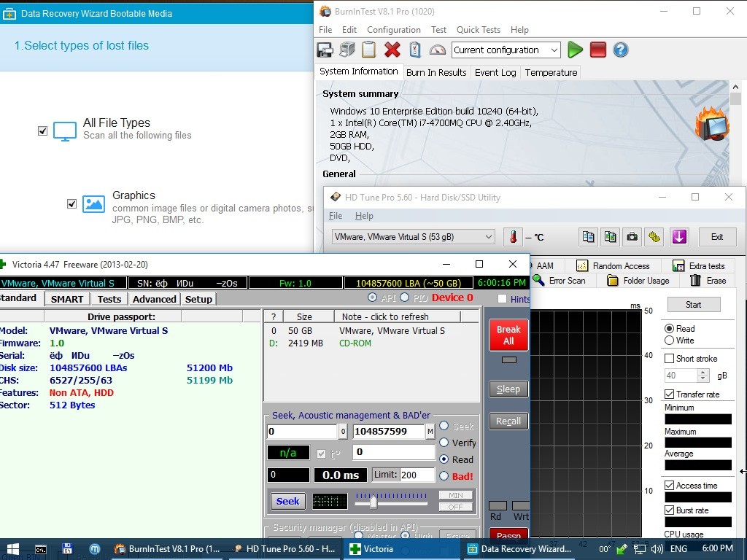Image resolution: width=747 pixels, height=560 pixels.
Task: Adjust the acoustic management slider in Victoria
Action: [373, 501]
